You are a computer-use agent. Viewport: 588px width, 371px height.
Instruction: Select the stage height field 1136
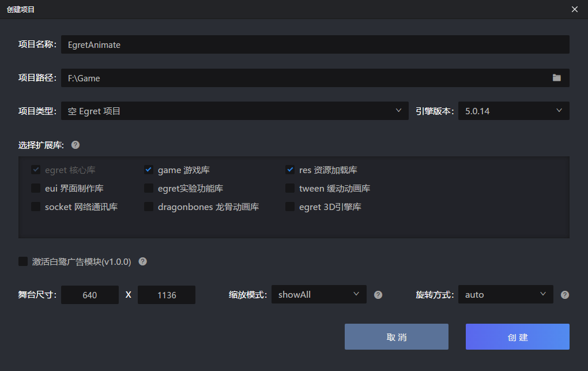tap(167, 295)
